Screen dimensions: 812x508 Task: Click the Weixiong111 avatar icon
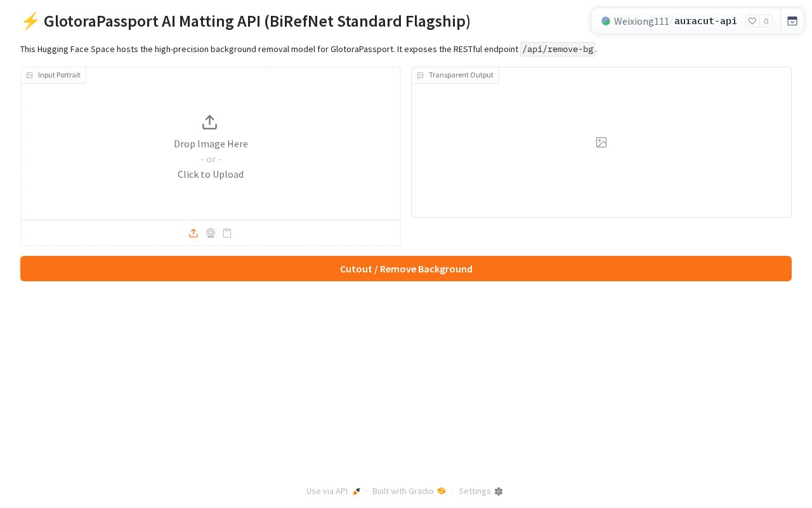606,21
